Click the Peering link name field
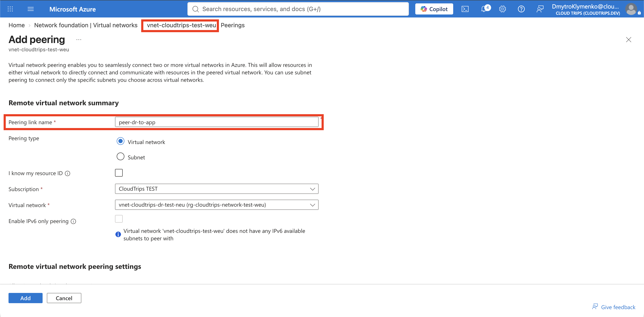The height and width of the screenshot is (317, 644). (x=217, y=122)
